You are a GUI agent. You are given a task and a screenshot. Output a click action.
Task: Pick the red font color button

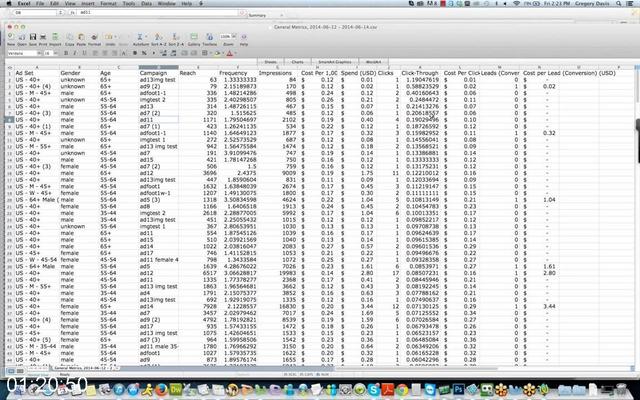[230, 53]
